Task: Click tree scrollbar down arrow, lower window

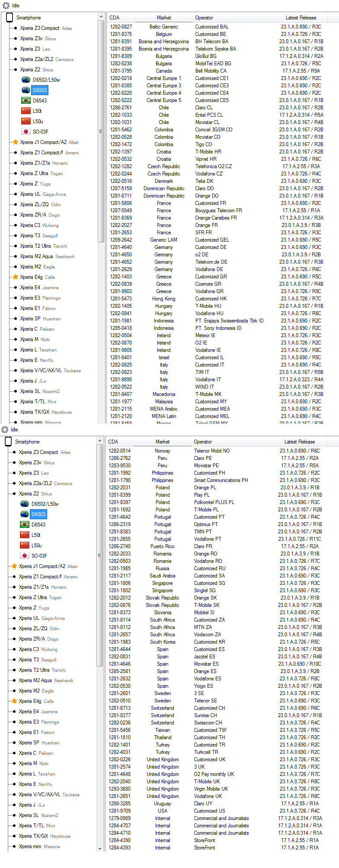Action: tap(100, 848)
